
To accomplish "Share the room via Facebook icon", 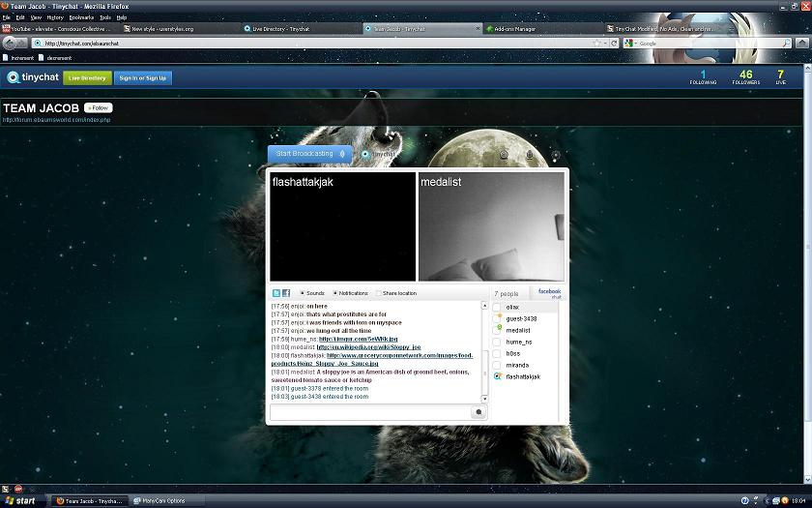I will pos(286,293).
